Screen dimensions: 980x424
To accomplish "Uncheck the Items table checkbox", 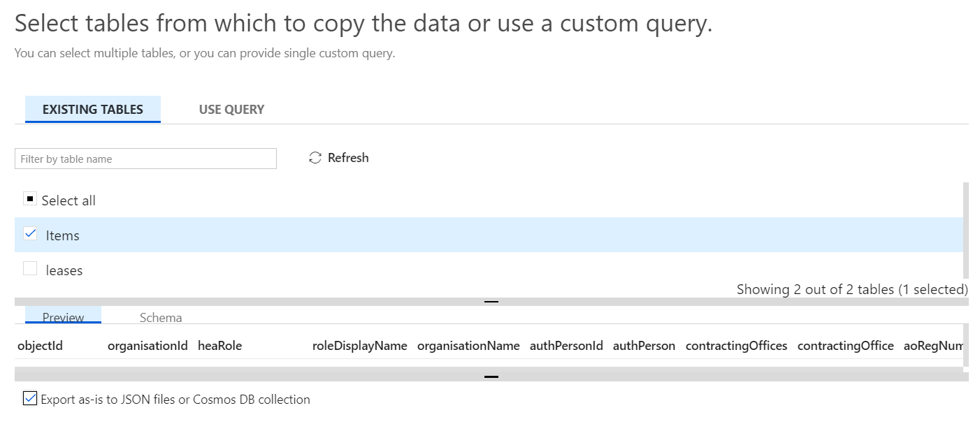I will [x=30, y=235].
